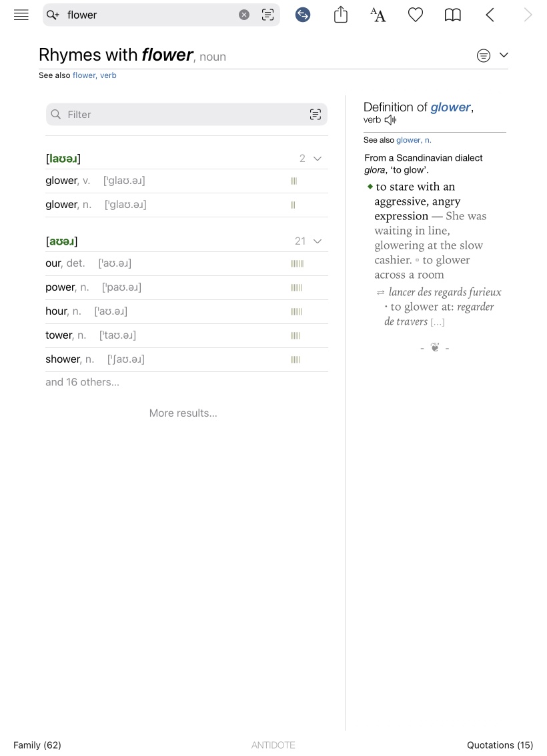The image size is (547, 756).
Task: Switch language with blue arrows icon
Action: tap(303, 15)
